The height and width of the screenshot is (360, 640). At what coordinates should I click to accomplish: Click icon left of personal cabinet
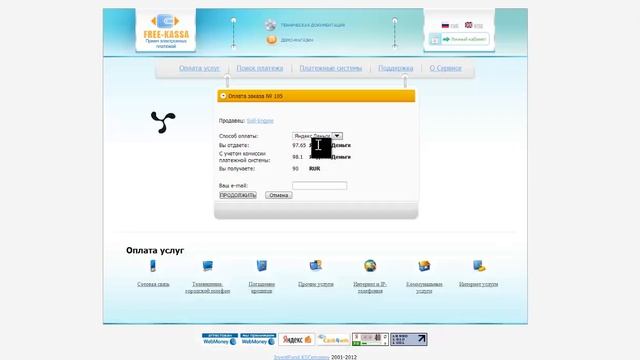(435, 39)
